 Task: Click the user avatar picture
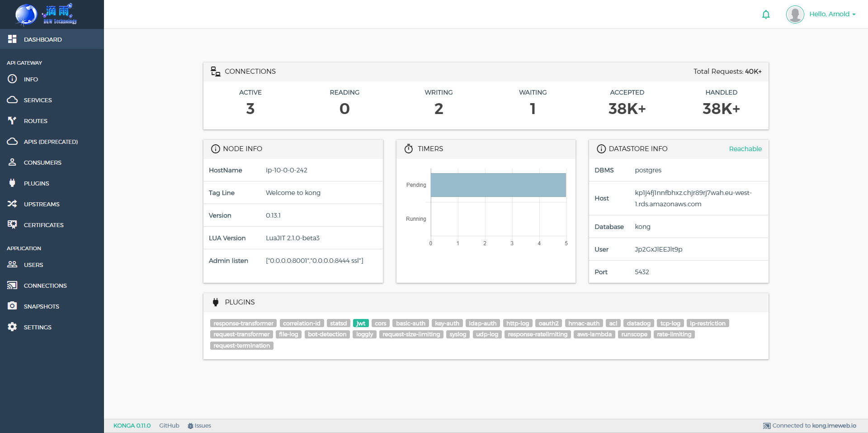795,14
